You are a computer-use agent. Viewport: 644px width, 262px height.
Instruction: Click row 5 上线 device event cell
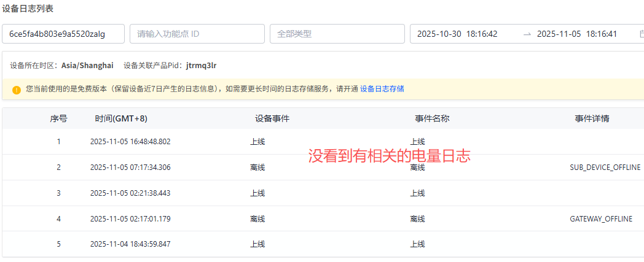point(257,244)
